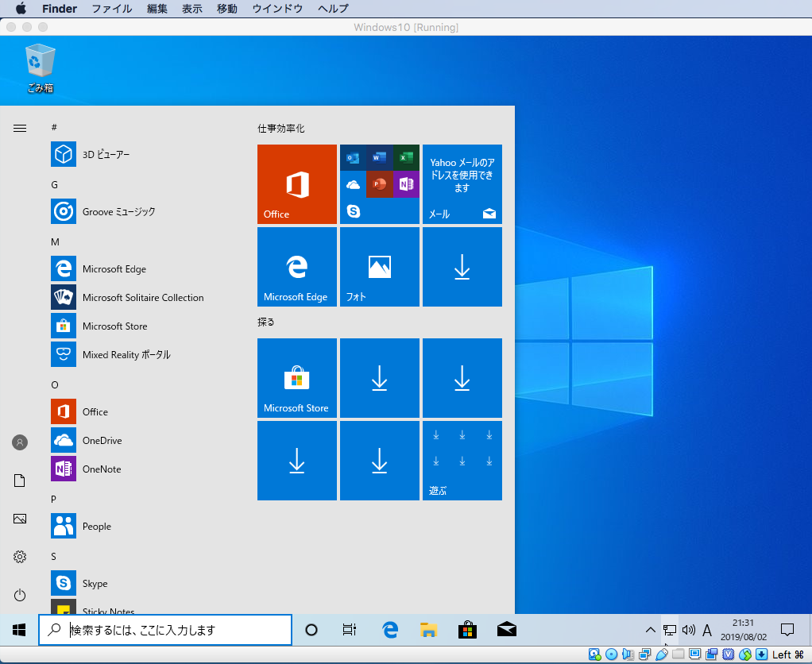This screenshot has width=812, height=664.
Task: Focus the taskbar search box
Action: [165, 630]
